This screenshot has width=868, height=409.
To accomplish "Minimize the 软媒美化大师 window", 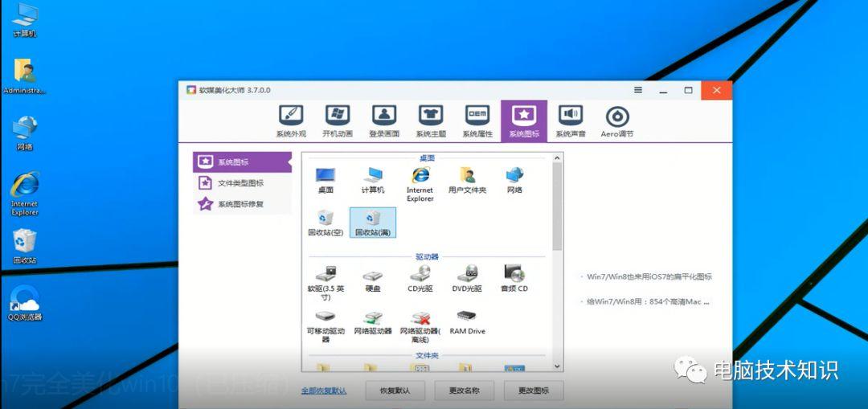I will point(663,90).
